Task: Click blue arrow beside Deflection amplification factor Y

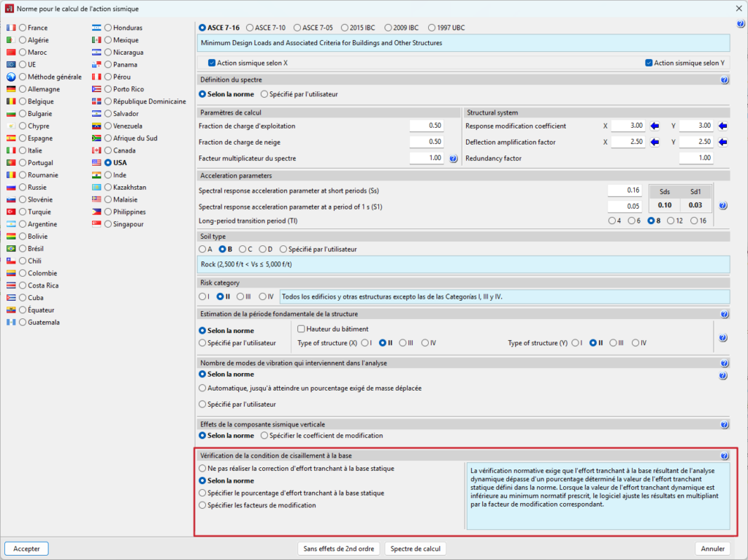Action: click(722, 142)
